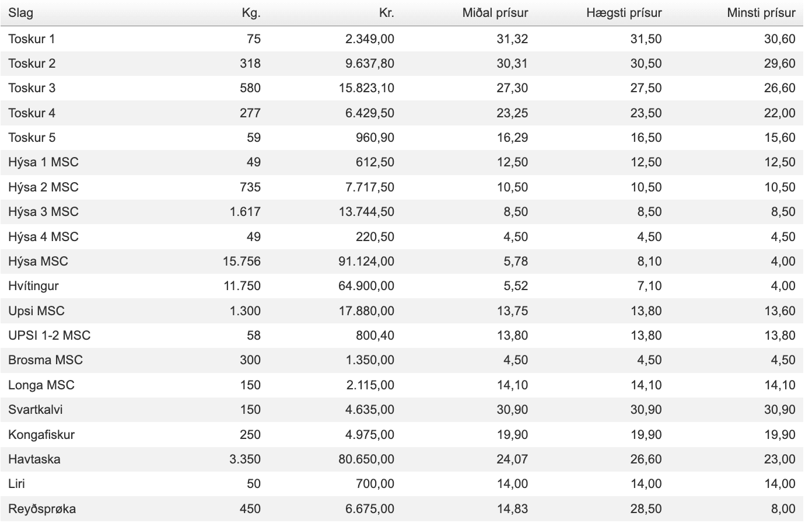Select the Kongafiskur row
Viewport: 812px width, 530px height.
[402, 434]
